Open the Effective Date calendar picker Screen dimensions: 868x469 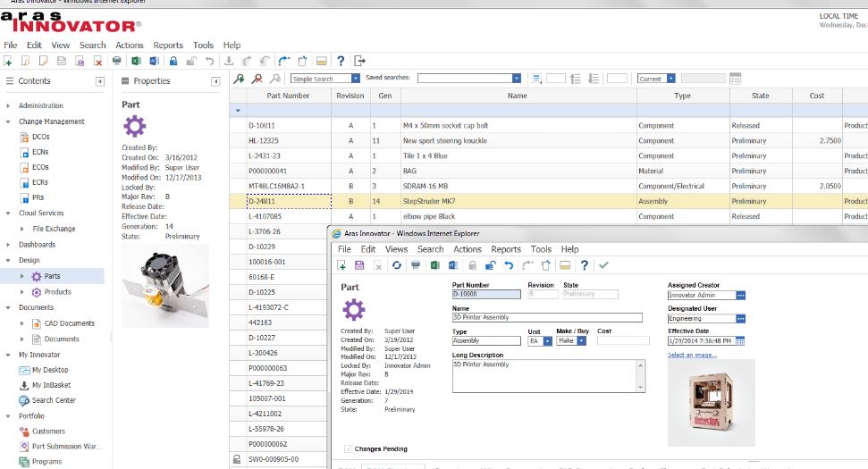click(x=740, y=340)
